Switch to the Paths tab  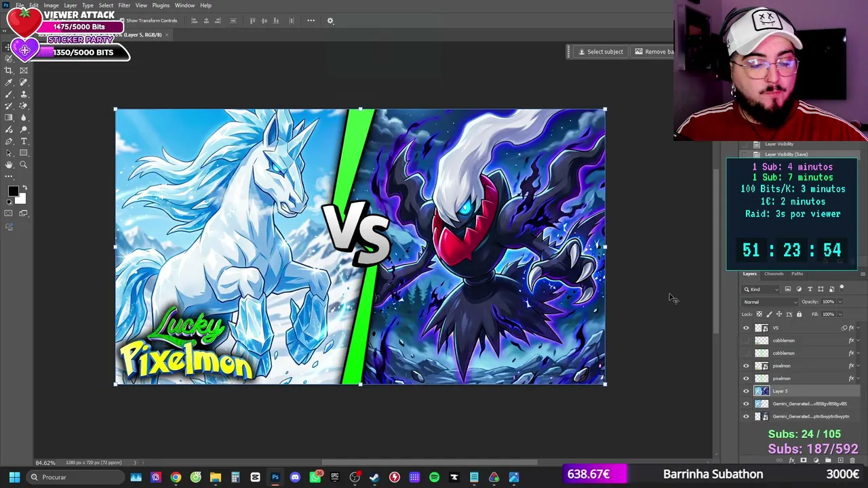coord(797,274)
